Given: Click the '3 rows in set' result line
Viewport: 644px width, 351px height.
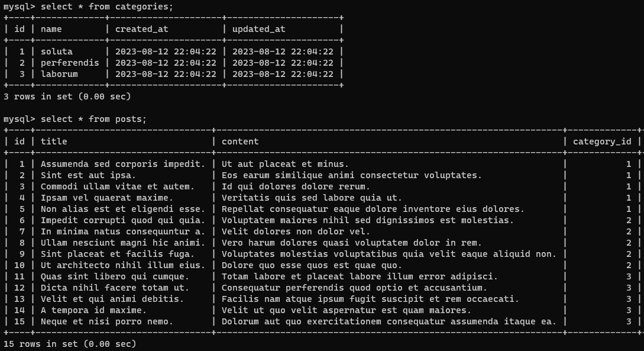Looking at the screenshot, I should pyautogui.click(x=67, y=96).
